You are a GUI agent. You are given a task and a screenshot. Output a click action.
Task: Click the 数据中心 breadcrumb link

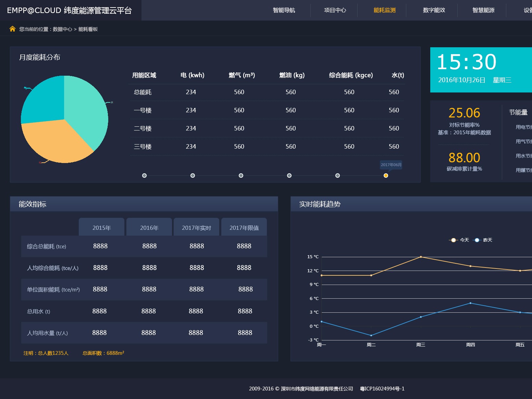pos(62,29)
